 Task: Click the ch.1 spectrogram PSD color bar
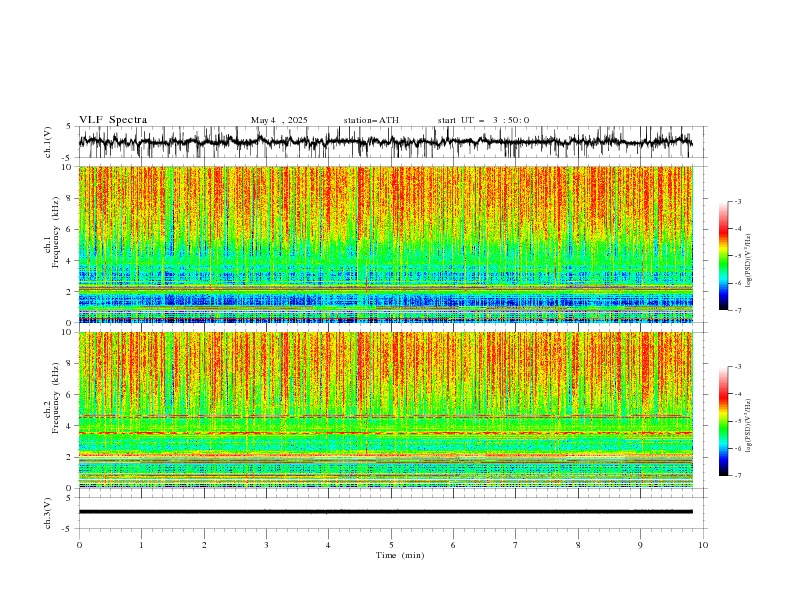pyautogui.click(x=723, y=256)
